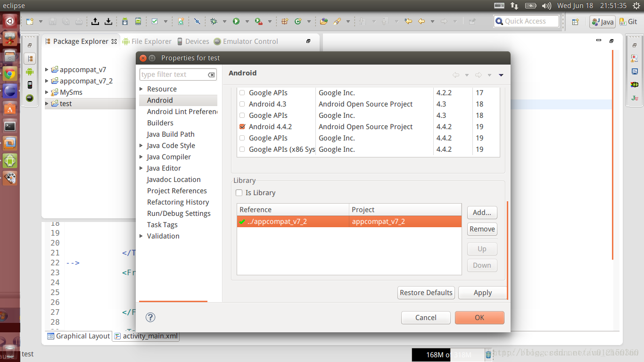The image size is (644, 362).
Task: Click the Quick Access search field
Action: click(x=526, y=21)
